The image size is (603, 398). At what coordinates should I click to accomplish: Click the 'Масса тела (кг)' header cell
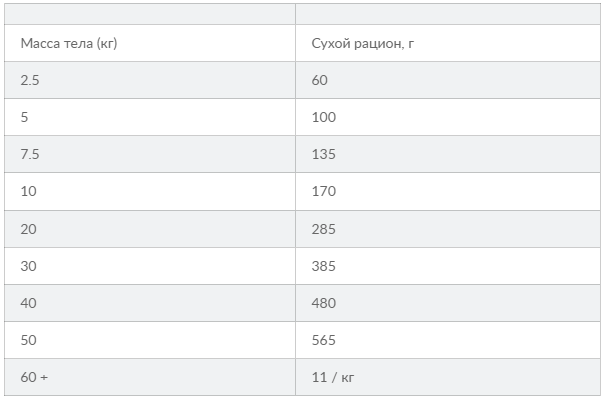pyautogui.click(x=150, y=43)
